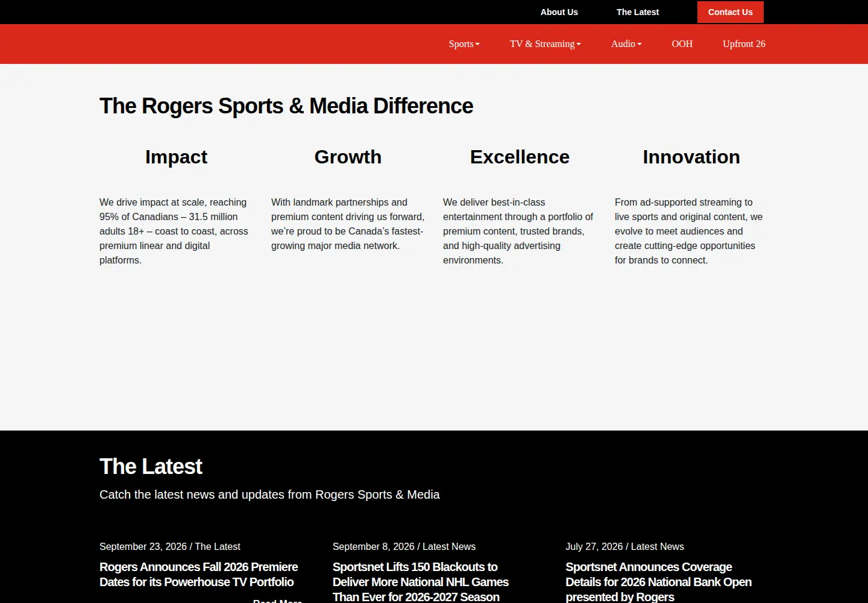
Task: Open The Latest link in top bar
Action: click(x=637, y=12)
